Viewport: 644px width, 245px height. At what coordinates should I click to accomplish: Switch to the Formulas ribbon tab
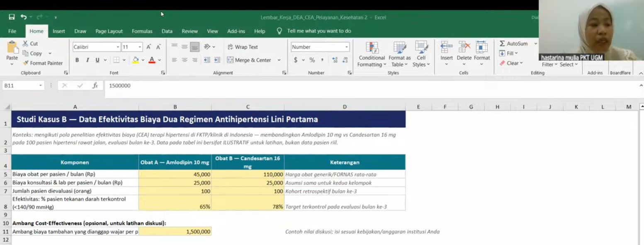point(142,31)
